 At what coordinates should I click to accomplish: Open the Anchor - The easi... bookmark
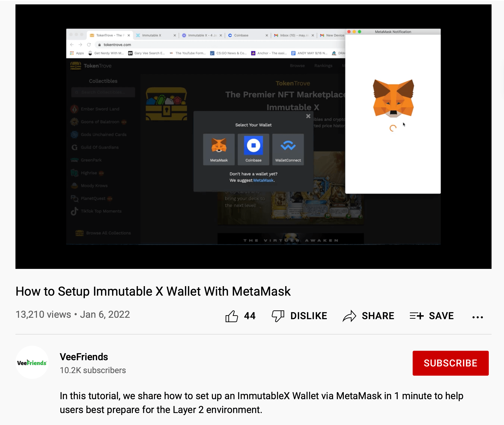tap(269, 53)
